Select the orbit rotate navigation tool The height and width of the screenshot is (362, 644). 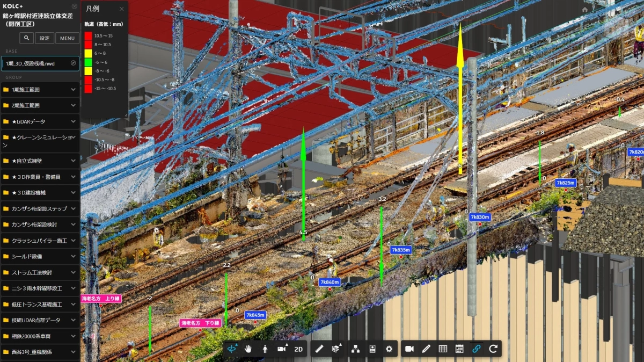[x=232, y=349]
